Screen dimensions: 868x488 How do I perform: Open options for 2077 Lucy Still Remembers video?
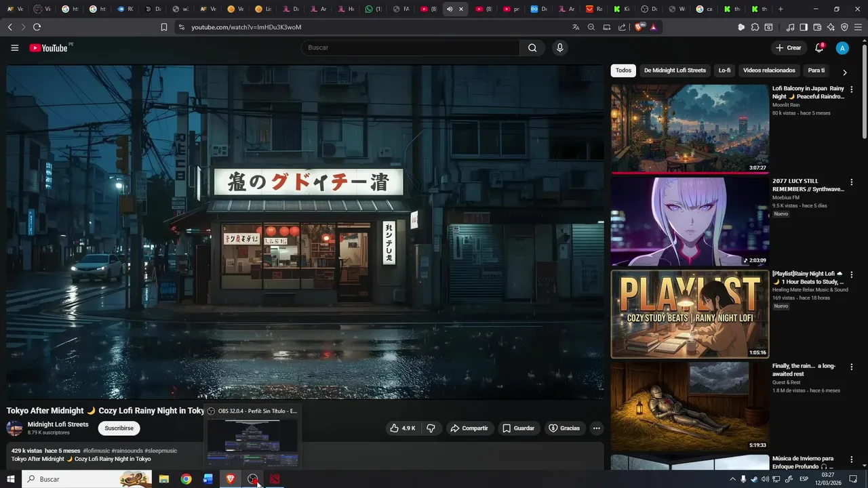point(852,182)
